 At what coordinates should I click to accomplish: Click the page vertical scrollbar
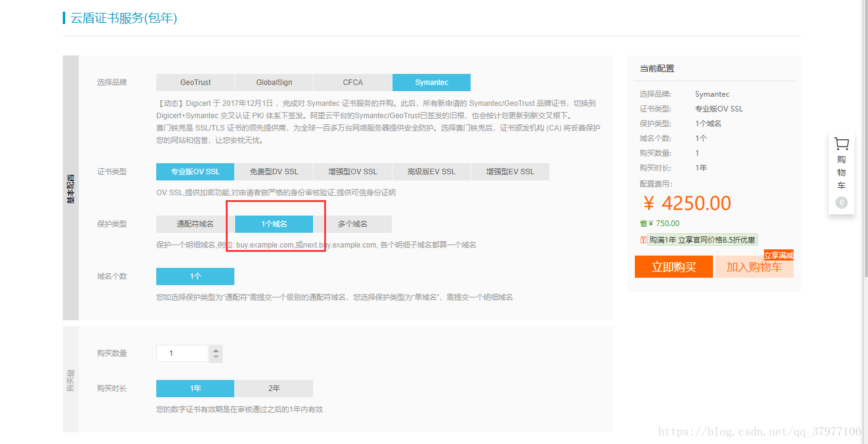865,139
